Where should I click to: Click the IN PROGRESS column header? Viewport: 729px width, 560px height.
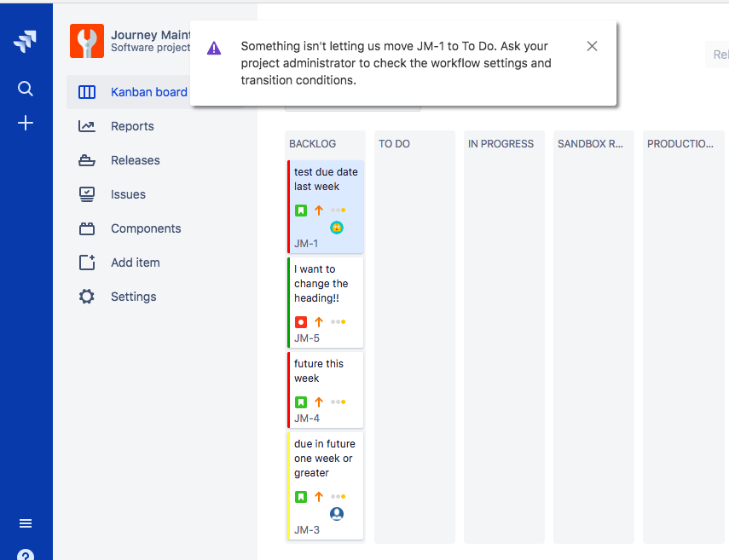click(x=500, y=144)
